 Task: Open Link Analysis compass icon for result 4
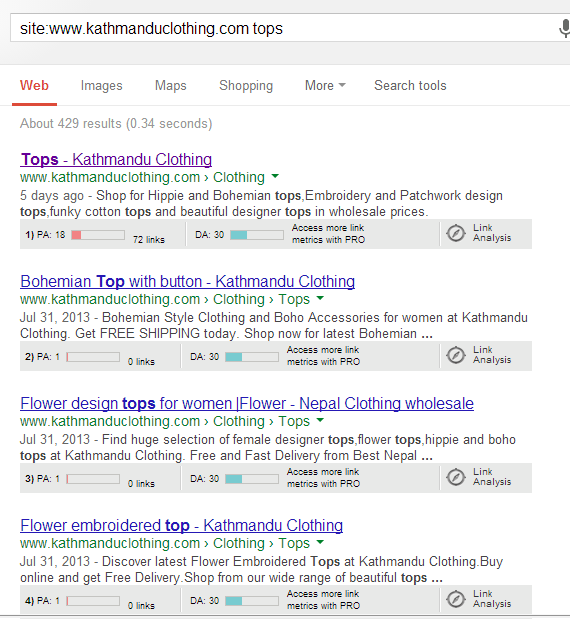click(456, 599)
